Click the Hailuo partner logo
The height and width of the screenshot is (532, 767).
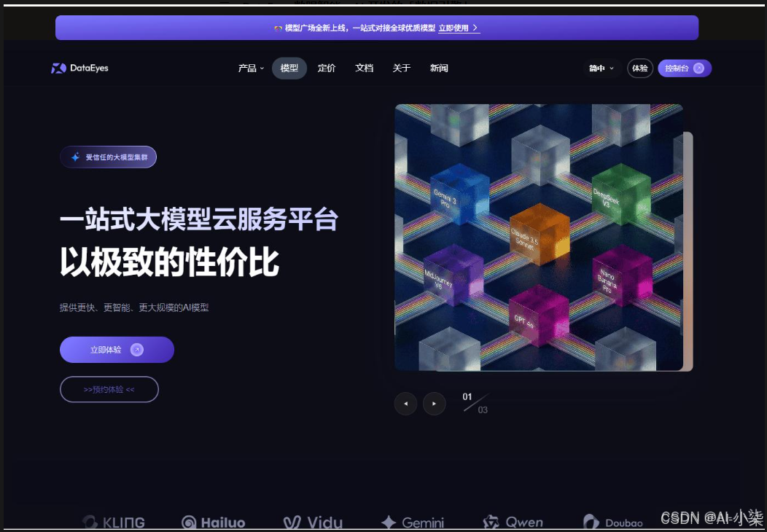(x=214, y=523)
